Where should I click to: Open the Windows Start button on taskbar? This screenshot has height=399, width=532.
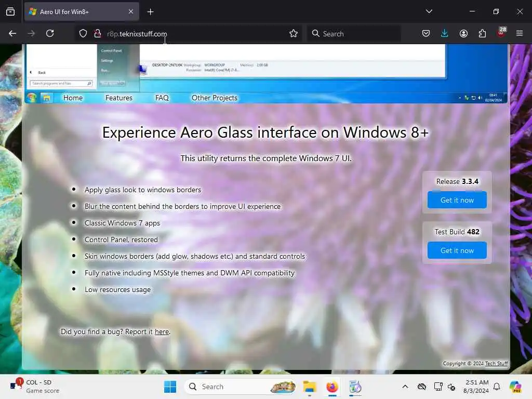170,387
